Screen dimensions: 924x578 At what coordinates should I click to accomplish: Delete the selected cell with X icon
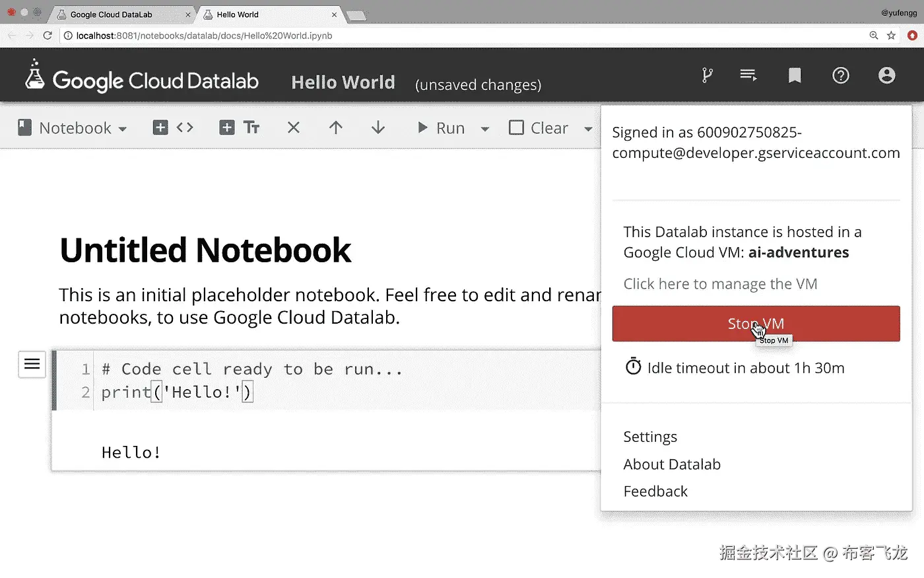[294, 127]
